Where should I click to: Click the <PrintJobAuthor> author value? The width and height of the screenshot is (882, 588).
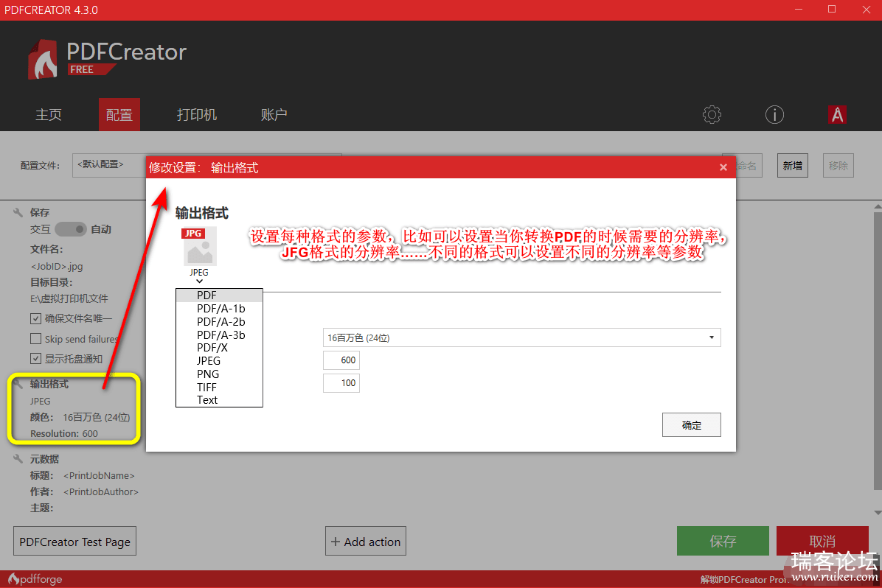[101, 492]
